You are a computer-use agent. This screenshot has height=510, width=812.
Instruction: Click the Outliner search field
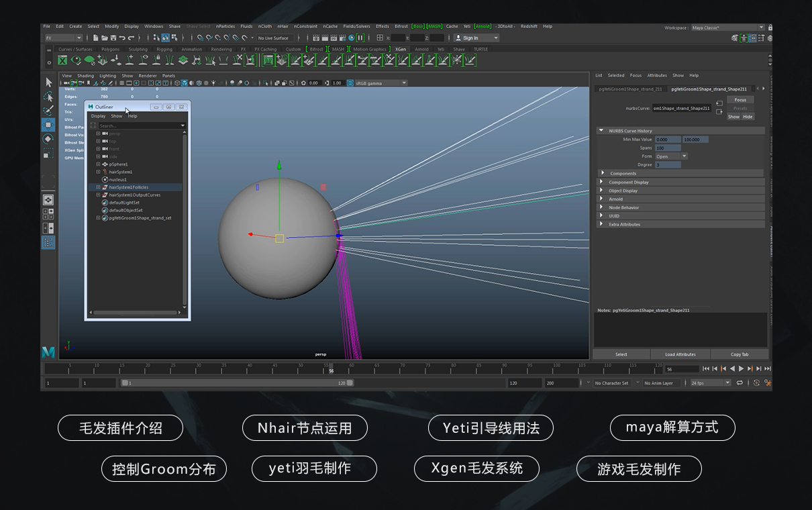(138, 125)
